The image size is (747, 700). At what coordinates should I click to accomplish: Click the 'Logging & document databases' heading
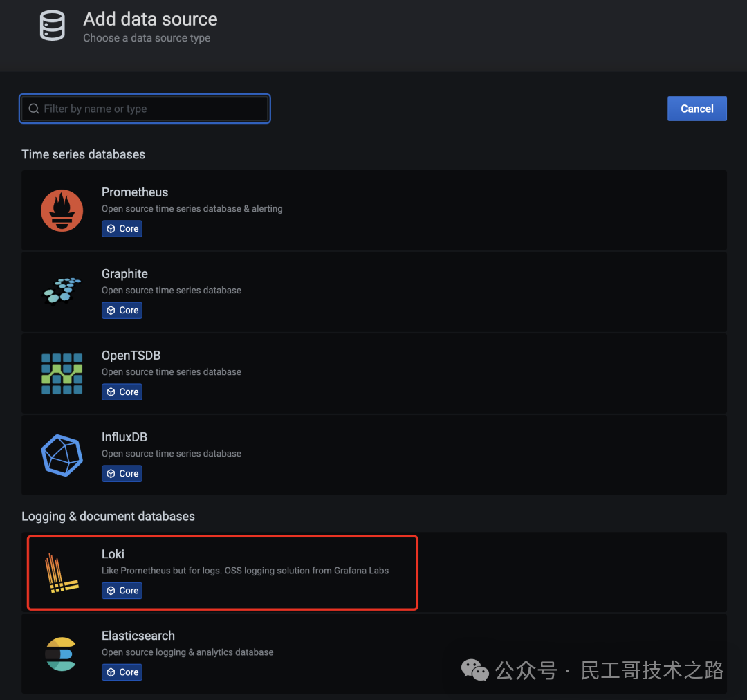tap(108, 517)
